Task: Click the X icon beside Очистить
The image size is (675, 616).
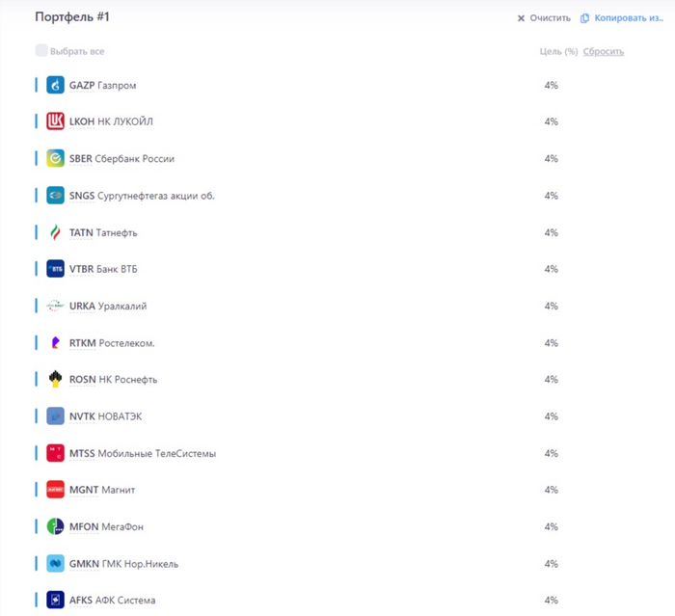Action: 521,18
